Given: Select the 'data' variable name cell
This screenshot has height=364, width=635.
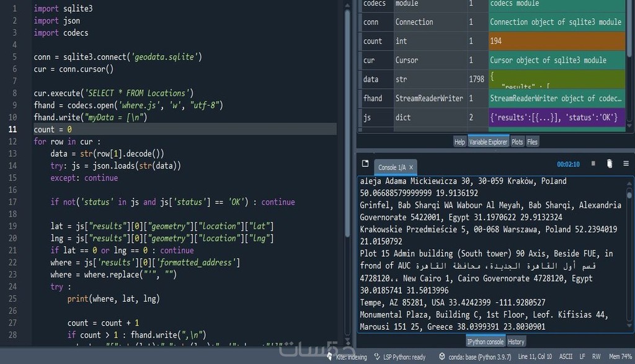Looking at the screenshot, I should pyautogui.click(x=376, y=79).
